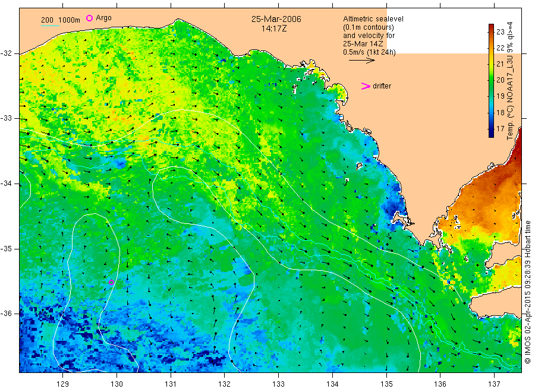The width and height of the screenshot is (535, 392).
Task: Click the longitude label 129
Action: pyautogui.click(x=63, y=384)
